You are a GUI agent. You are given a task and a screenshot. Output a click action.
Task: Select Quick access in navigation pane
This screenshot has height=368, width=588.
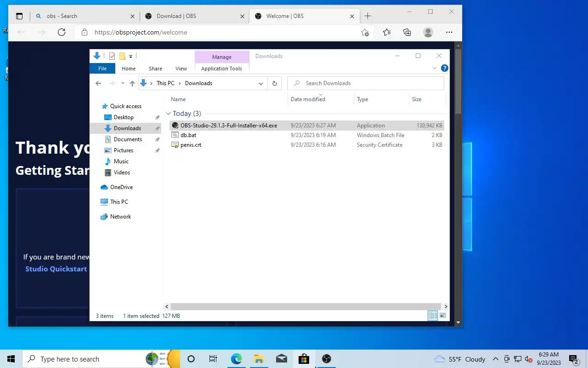pos(125,106)
